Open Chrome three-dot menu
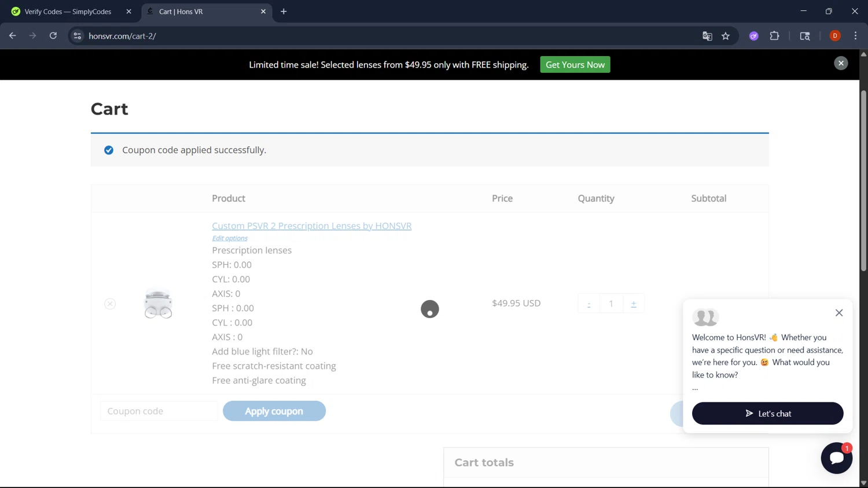The height and width of the screenshot is (488, 868). pos(855,36)
